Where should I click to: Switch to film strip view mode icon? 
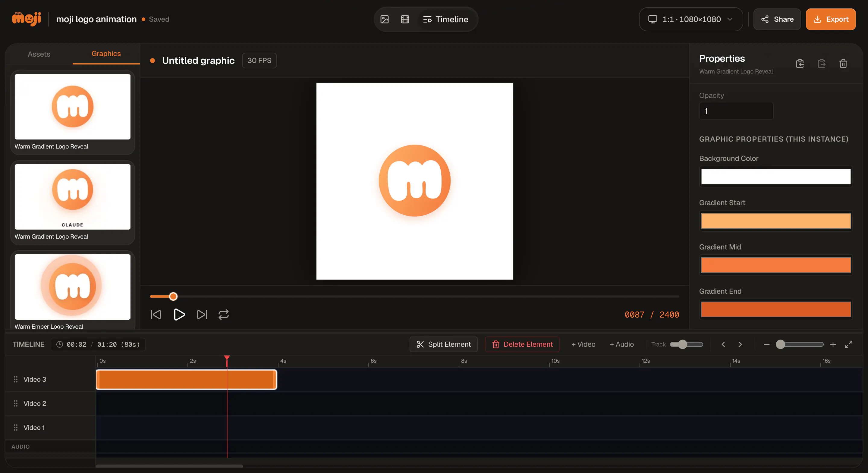click(x=405, y=19)
